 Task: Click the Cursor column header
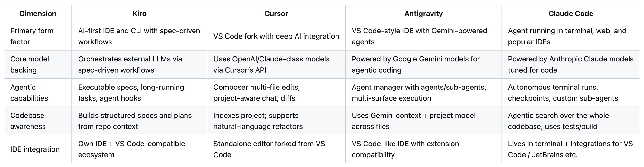tap(276, 14)
